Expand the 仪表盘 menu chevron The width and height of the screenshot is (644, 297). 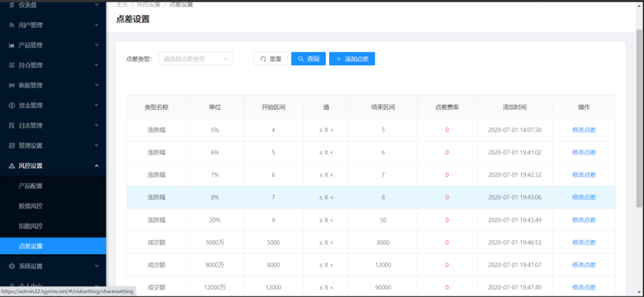[96, 5]
